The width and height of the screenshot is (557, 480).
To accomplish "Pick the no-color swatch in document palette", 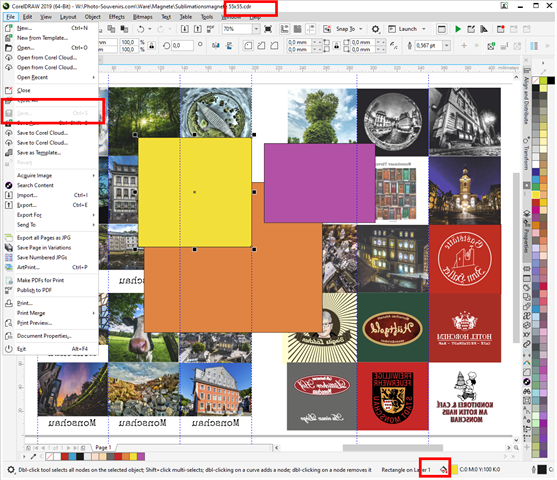I will tap(50, 456).
